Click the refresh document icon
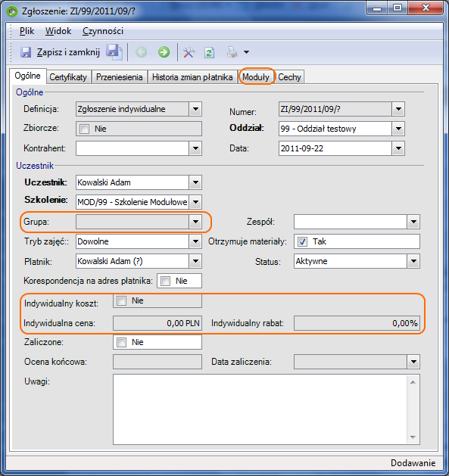Viewport: 449px width, 476px height. 209,52
